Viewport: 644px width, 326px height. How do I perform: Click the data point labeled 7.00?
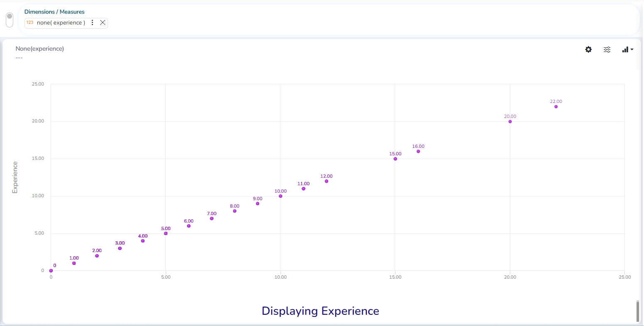211,218
